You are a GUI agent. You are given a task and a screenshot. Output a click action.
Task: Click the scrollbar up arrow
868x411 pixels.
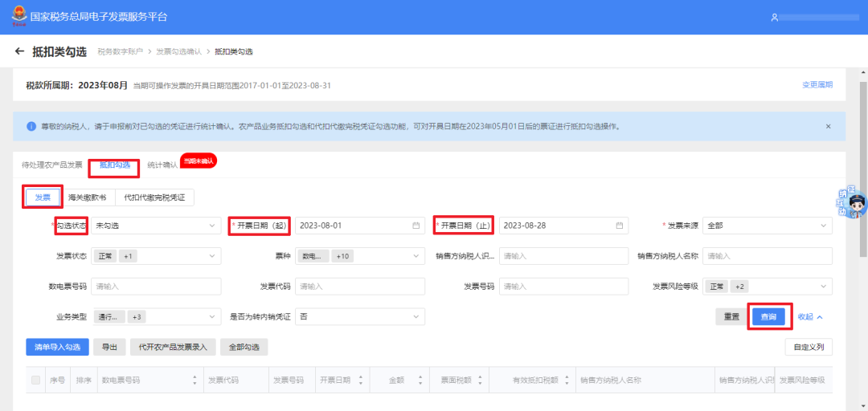coord(863,73)
